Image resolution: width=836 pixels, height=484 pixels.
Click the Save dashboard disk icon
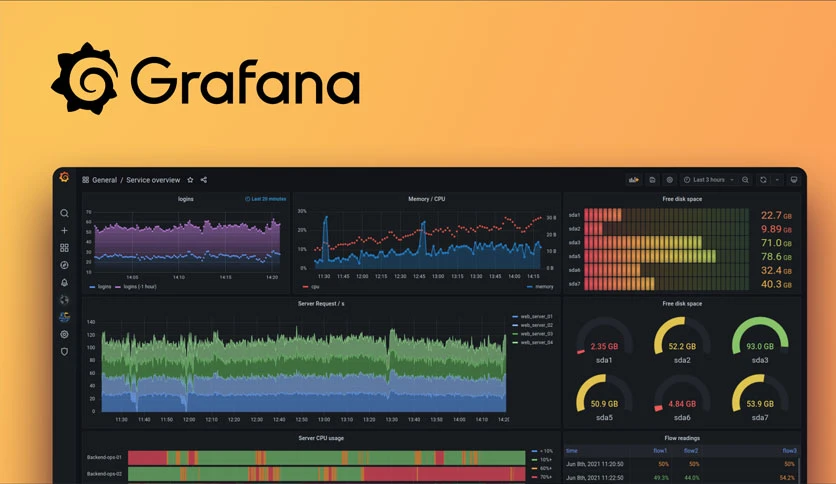tap(652, 180)
